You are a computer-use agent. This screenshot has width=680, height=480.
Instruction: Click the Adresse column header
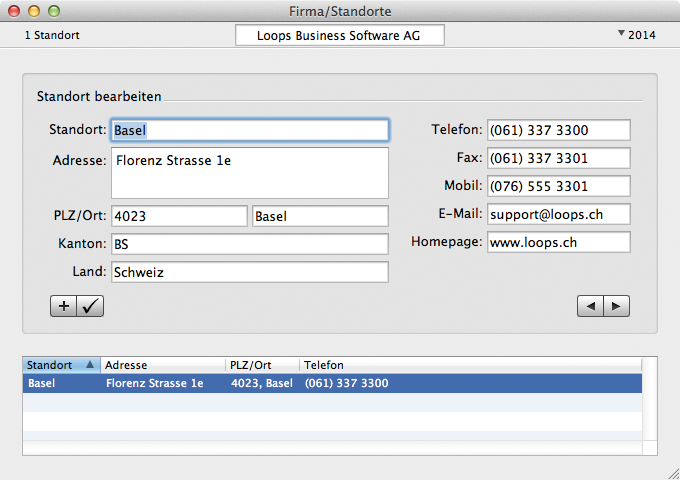[163, 366]
